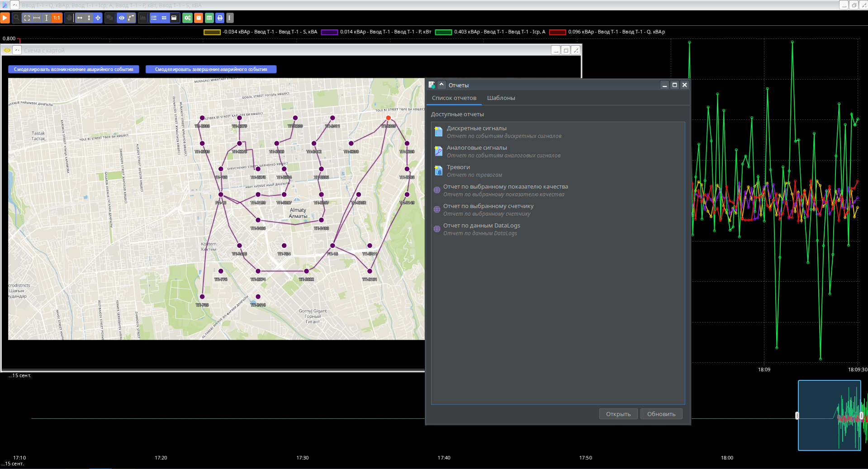
Task: Enable horizontal-only panning arrows
Action: point(80,18)
